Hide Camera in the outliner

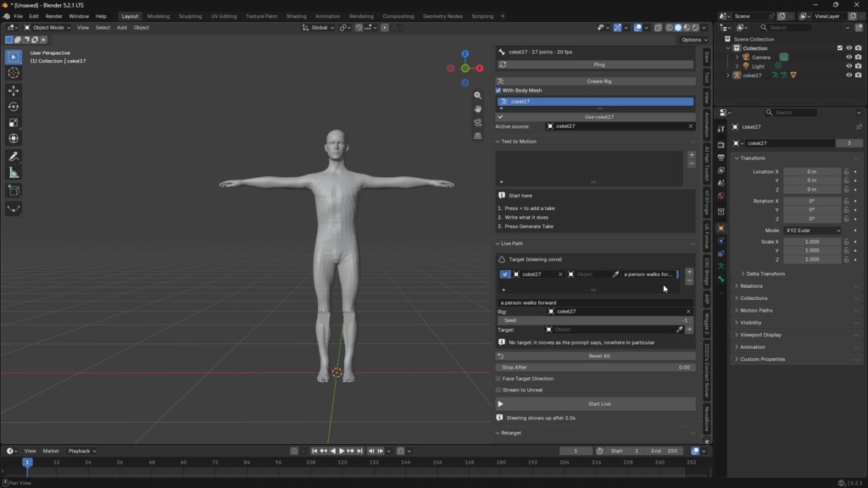click(x=849, y=57)
